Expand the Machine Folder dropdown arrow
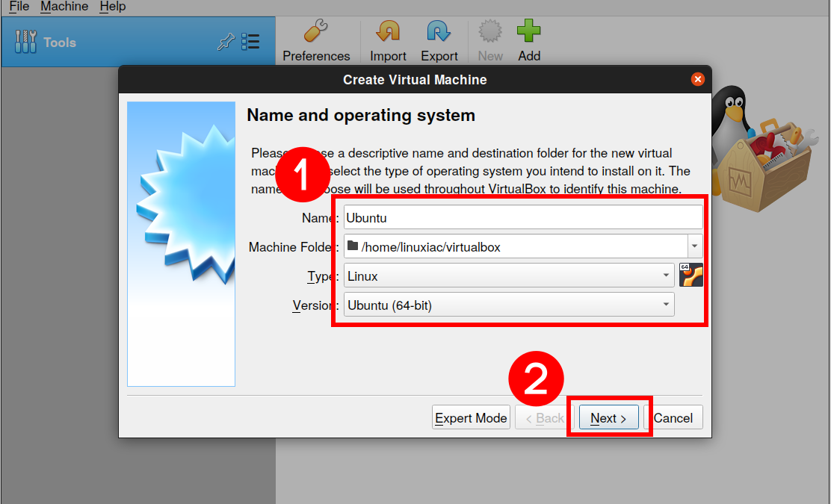 (x=695, y=246)
